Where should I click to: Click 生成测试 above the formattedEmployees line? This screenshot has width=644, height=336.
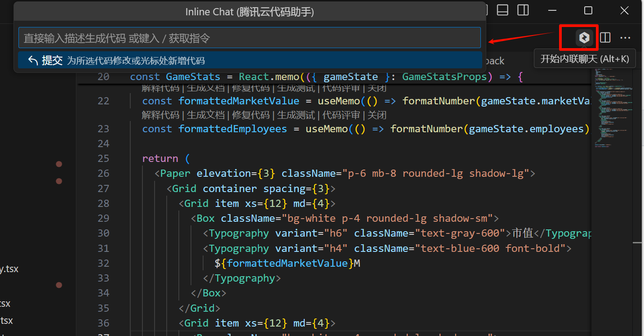coord(296,115)
